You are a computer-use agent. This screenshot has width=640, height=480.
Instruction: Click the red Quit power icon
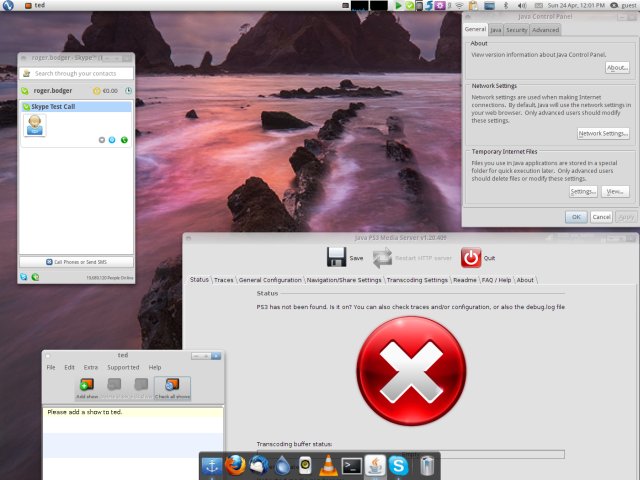(x=471, y=258)
